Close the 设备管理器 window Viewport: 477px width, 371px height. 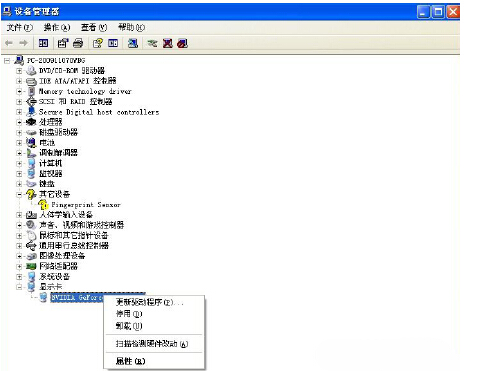(453, 12)
